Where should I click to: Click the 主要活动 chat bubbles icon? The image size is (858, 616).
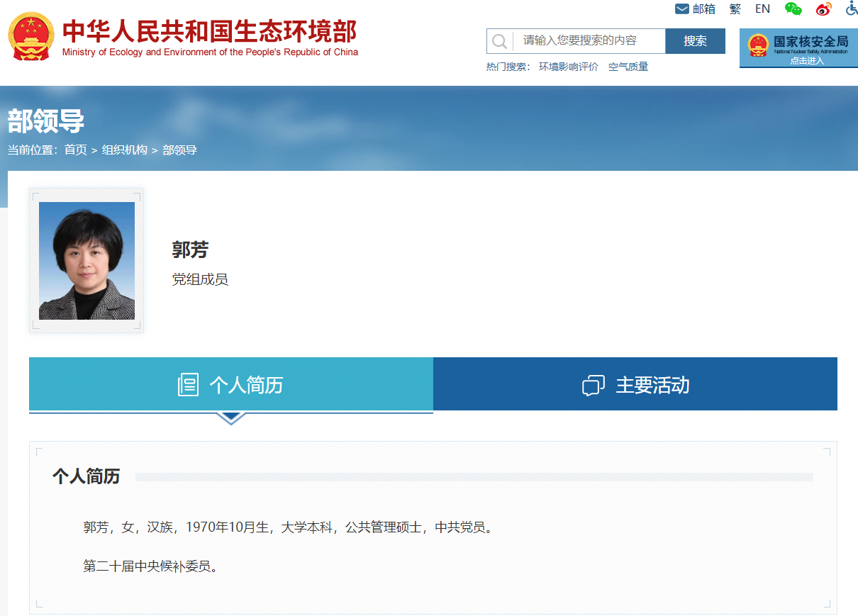click(x=593, y=386)
